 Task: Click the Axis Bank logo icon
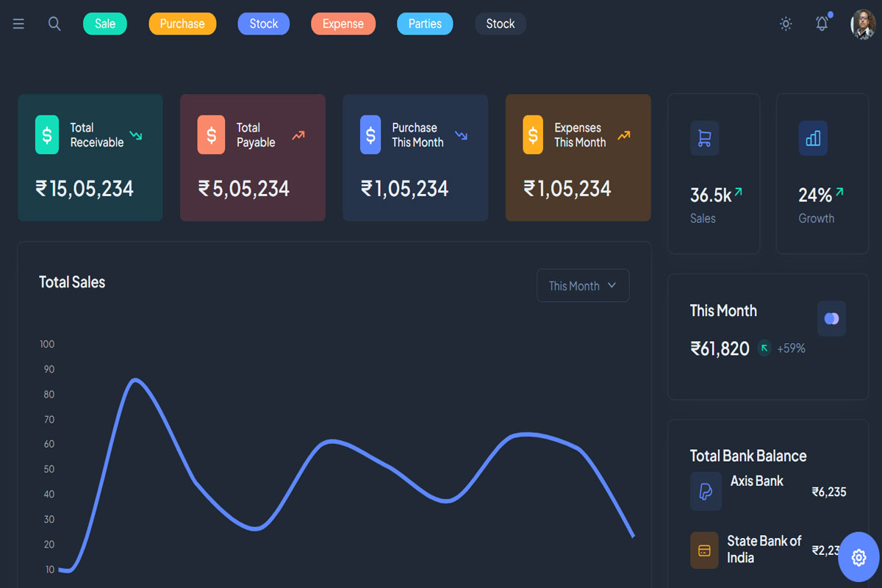pos(706,491)
